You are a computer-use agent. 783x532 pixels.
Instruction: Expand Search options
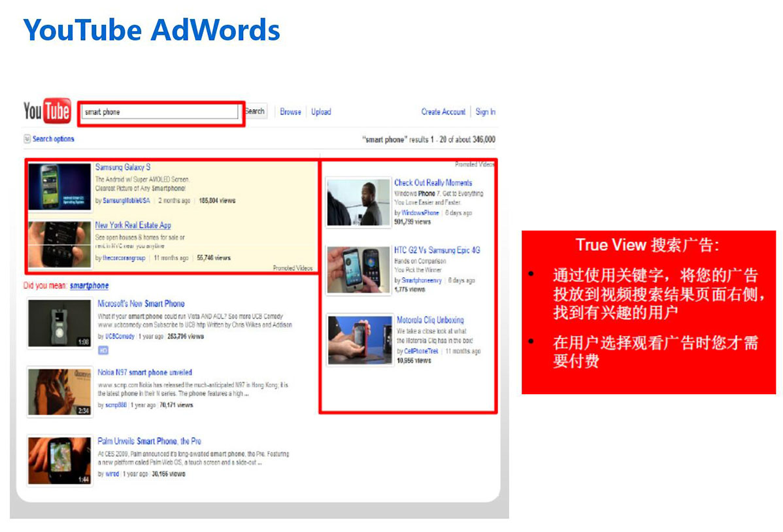[49, 139]
